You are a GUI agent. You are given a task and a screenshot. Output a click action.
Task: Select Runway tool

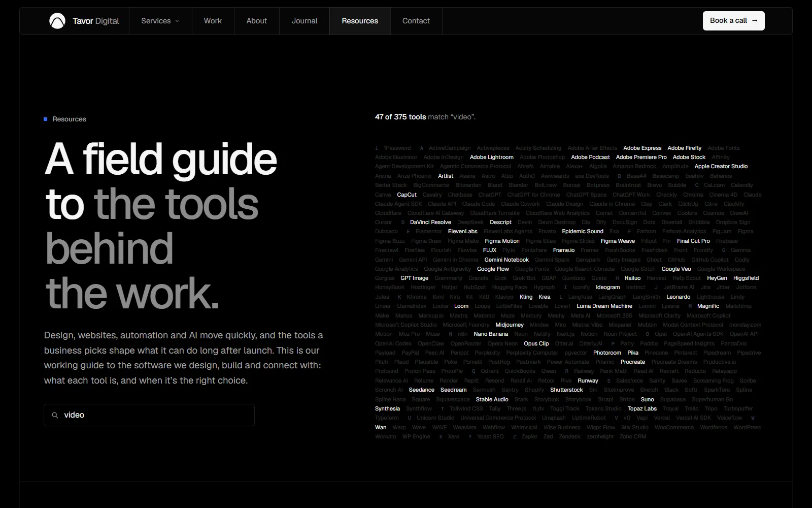(588, 380)
